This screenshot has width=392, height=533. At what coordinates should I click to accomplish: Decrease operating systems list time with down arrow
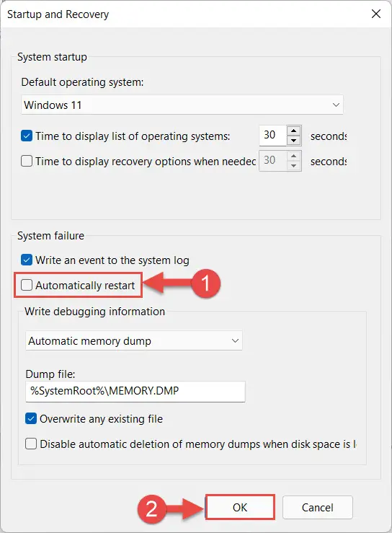(294, 141)
